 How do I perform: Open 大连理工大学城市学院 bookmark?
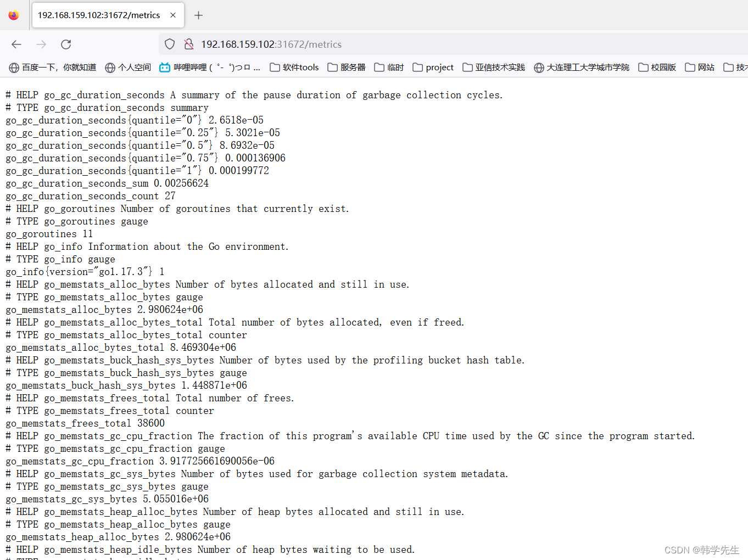(582, 68)
